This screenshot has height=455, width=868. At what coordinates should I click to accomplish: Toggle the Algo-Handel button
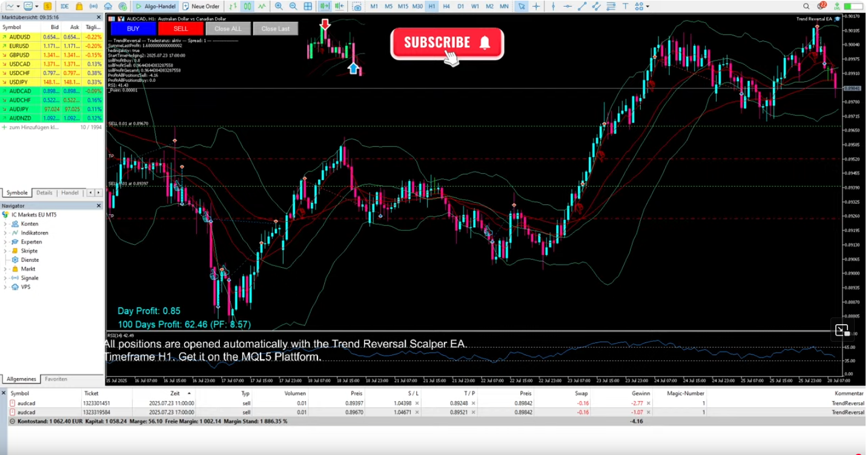[155, 6]
